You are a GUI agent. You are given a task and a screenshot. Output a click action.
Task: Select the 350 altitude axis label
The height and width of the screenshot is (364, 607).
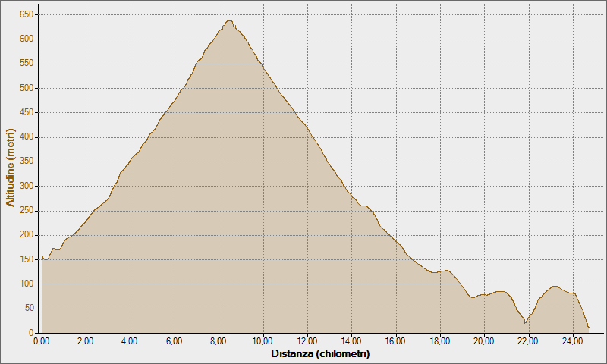27,162
